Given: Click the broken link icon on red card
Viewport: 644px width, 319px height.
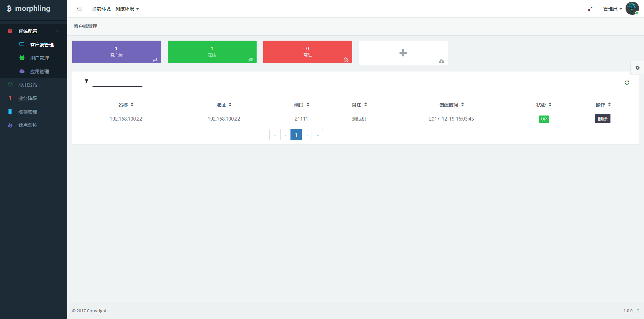Looking at the screenshot, I should (x=346, y=59).
